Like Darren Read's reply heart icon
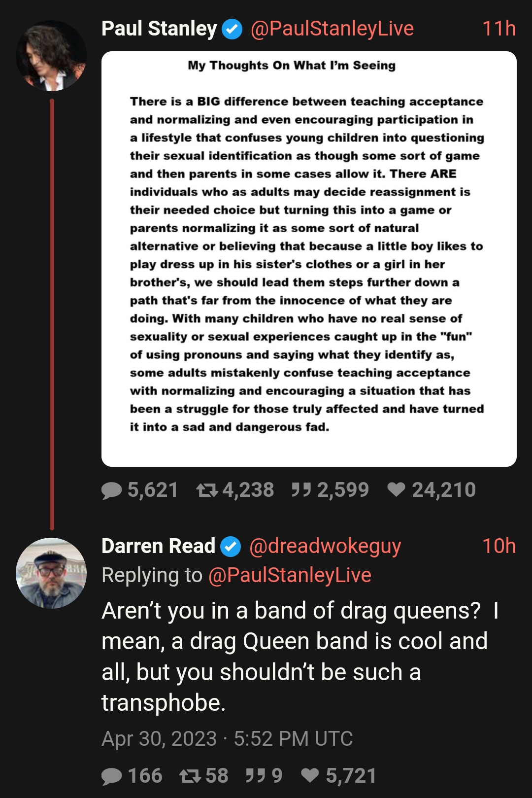Viewport: 532px width, 798px height. [x=310, y=776]
